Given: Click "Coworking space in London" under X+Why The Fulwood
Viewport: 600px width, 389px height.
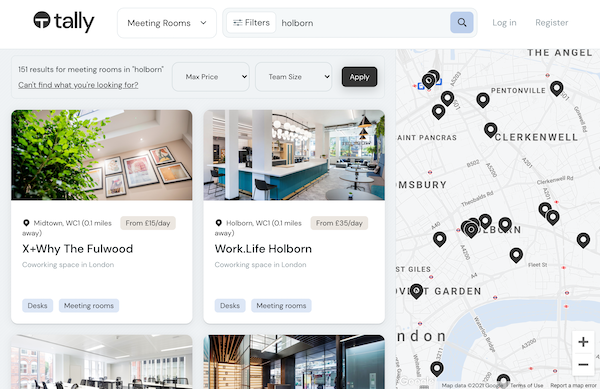Looking at the screenshot, I should point(68,265).
